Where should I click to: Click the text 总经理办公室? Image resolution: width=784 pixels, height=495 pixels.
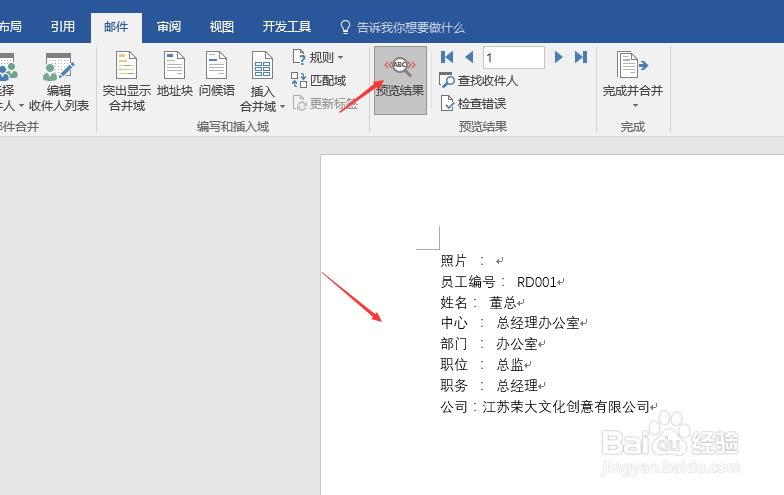538,323
